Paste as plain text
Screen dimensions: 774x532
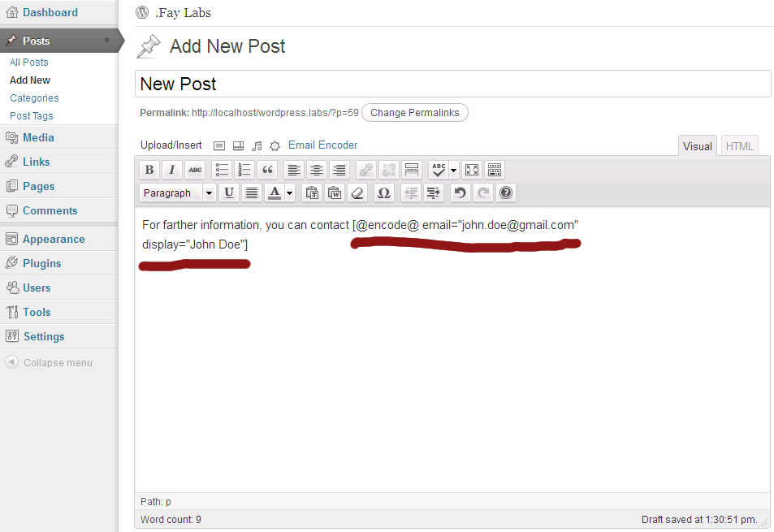(312, 193)
